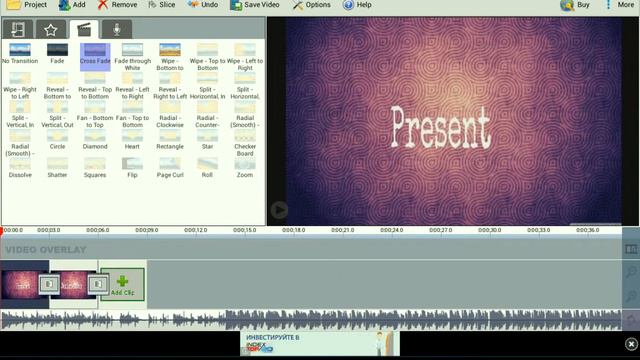Click the Add toolbar button
Screen dimensions: 640x360
72,5
